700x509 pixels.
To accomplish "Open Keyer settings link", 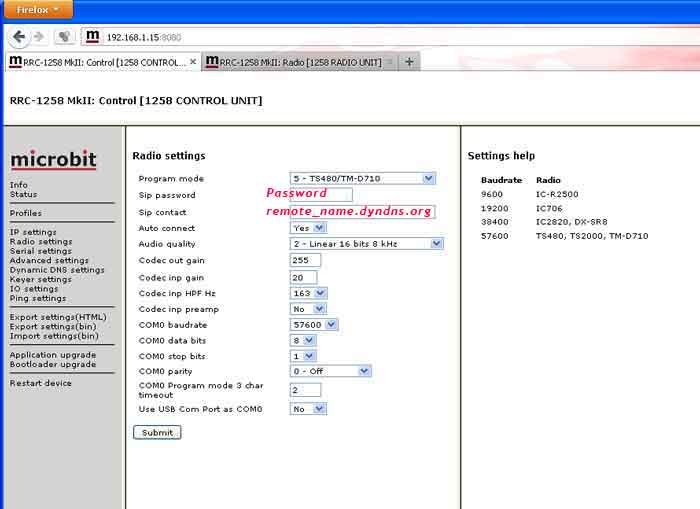I will [41, 279].
